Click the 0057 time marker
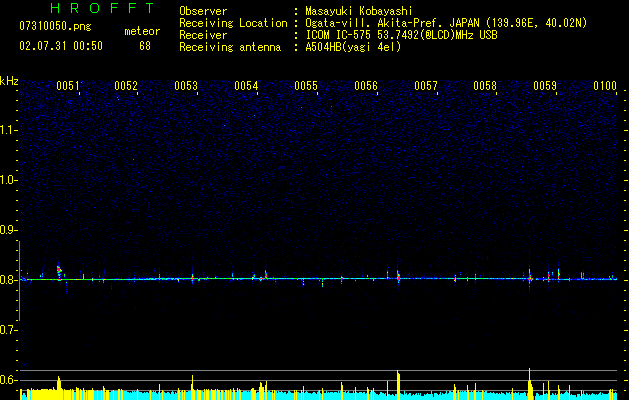Screen dimensions: 629x400 pyautogui.click(x=426, y=86)
